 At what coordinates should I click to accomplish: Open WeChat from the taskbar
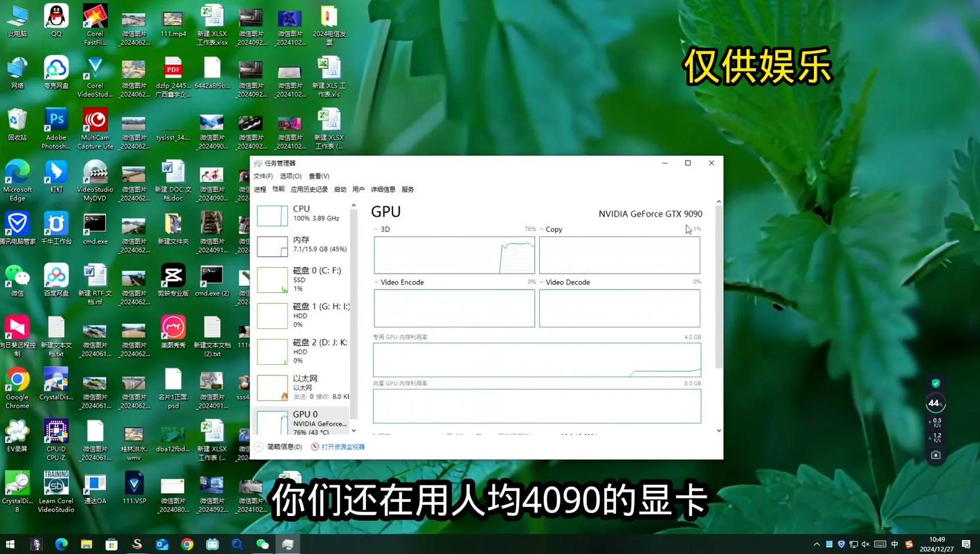pos(262,544)
